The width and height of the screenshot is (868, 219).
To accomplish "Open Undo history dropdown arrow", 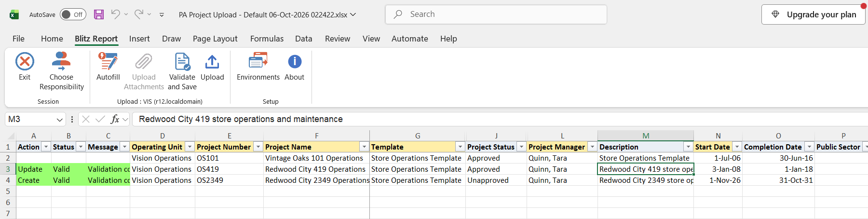I will pyautogui.click(x=126, y=14).
